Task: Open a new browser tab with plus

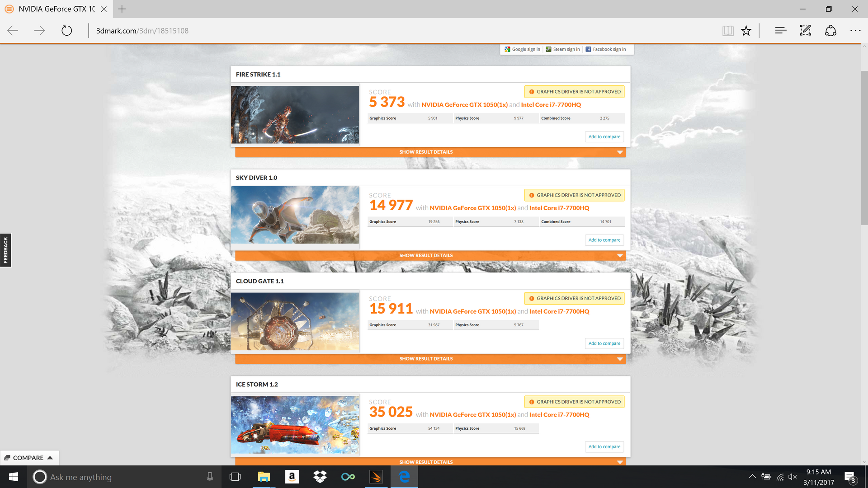Action: point(122,9)
